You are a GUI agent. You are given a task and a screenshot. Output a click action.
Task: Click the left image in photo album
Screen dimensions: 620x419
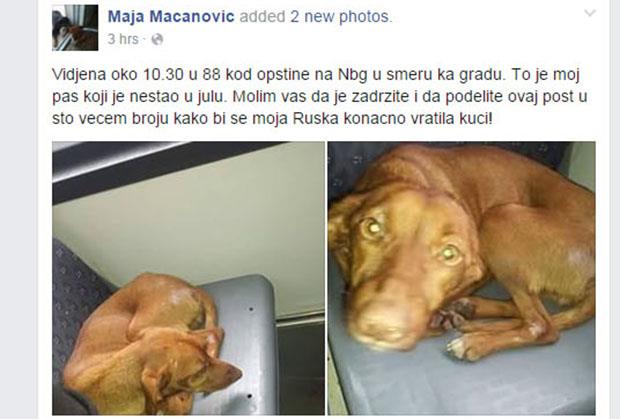click(188, 278)
